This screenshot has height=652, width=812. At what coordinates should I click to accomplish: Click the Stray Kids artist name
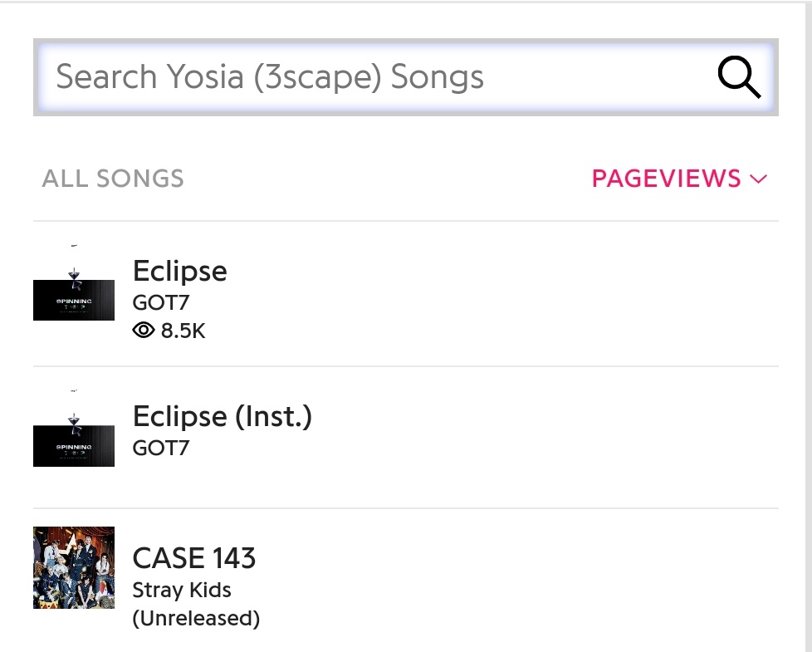pyautogui.click(x=182, y=590)
